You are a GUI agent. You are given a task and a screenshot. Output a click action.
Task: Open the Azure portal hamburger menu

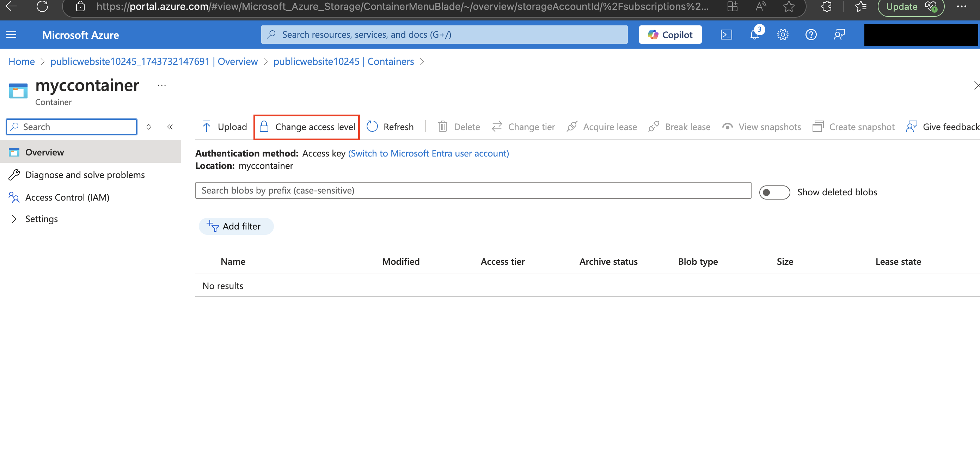tap(11, 35)
